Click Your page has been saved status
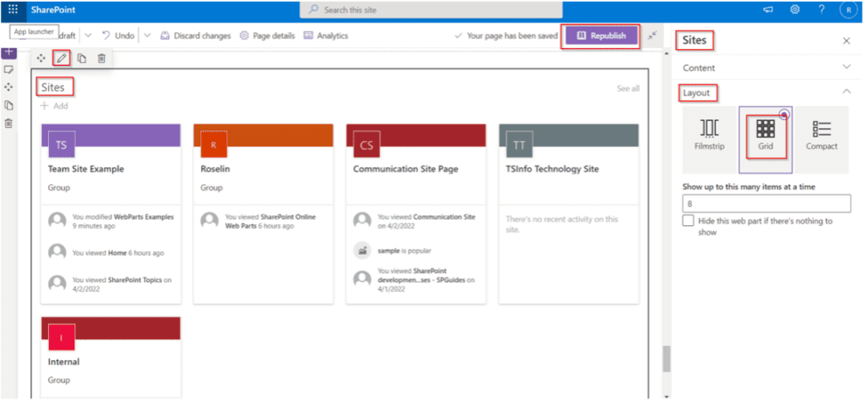The width and height of the screenshot is (868, 410). tap(506, 35)
